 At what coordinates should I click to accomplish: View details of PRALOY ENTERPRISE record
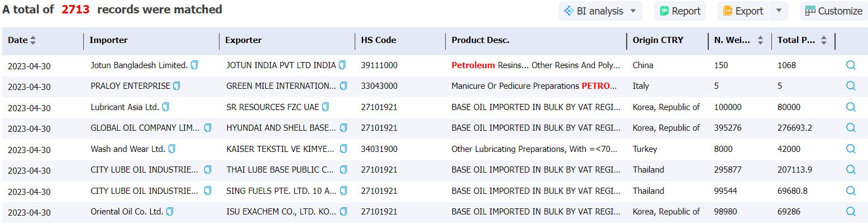(851, 86)
